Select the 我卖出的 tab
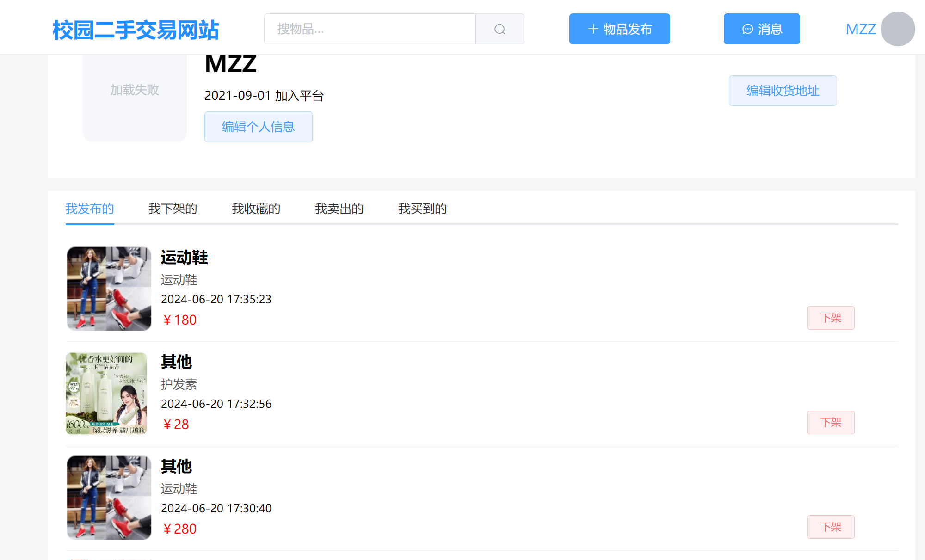 tap(339, 209)
